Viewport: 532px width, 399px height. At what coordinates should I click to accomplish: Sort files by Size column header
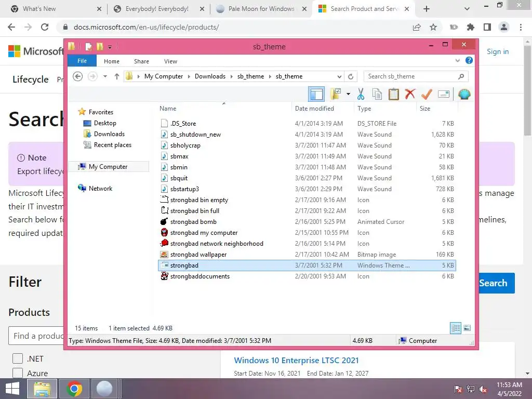pyautogui.click(x=437, y=109)
